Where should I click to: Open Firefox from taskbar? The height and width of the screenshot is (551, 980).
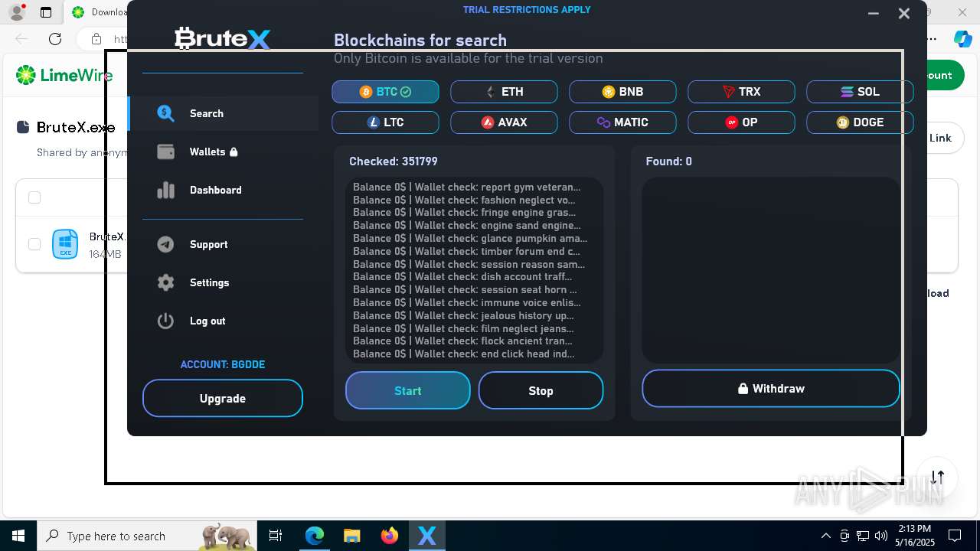(x=390, y=536)
